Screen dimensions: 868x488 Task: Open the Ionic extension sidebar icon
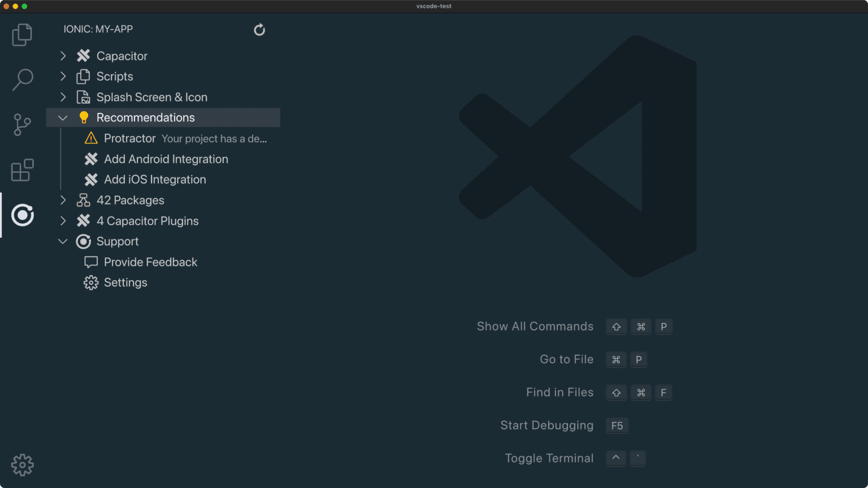tap(22, 215)
